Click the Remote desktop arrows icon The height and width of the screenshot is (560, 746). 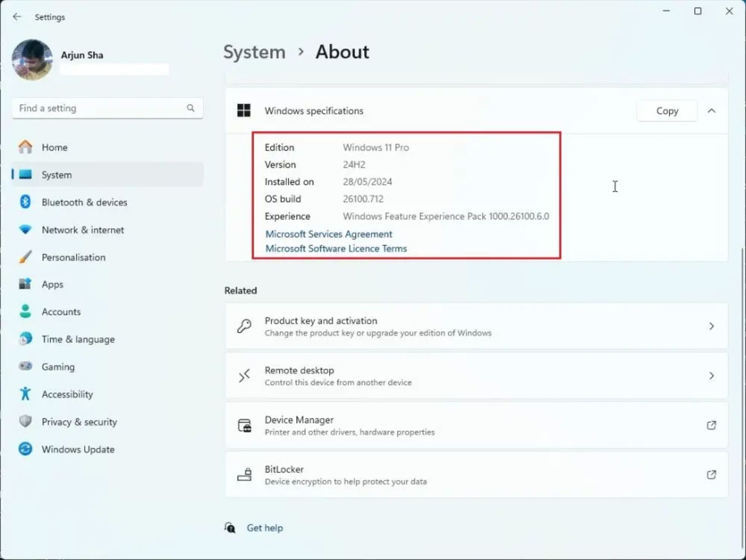pos(244,376)
